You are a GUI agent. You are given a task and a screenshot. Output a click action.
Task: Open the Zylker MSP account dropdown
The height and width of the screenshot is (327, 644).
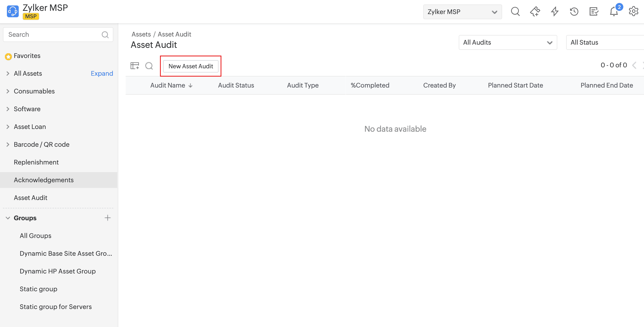coord(462,12)
